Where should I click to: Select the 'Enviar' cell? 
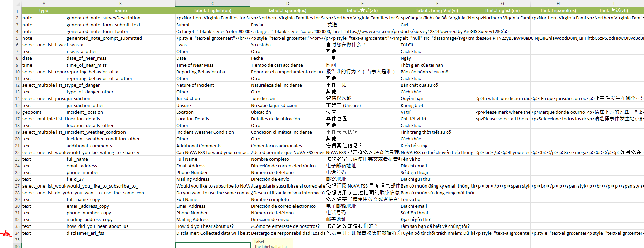point(288,25)
